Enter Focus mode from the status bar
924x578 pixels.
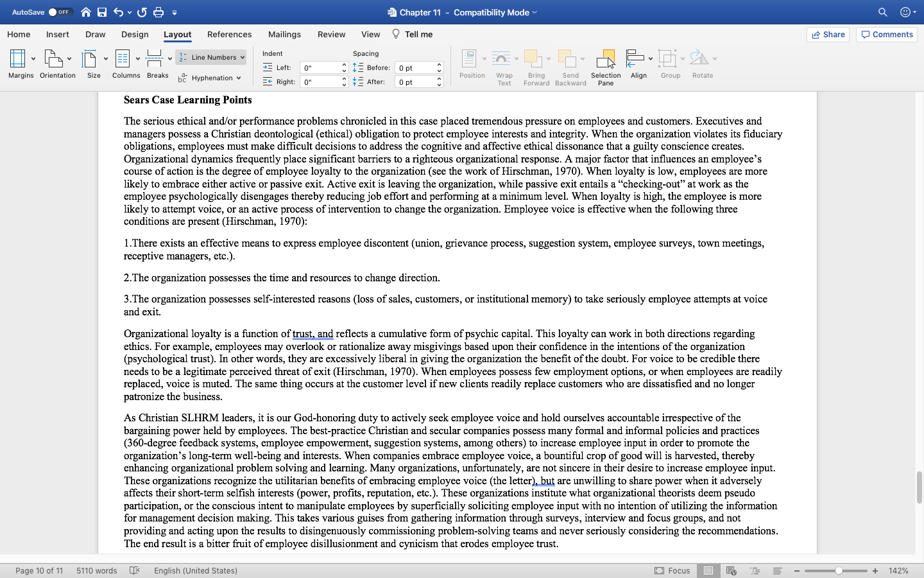[x=672, y=570]
